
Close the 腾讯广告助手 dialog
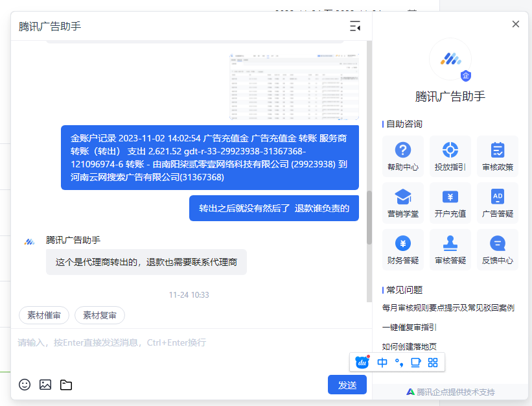tap(515, 24)
